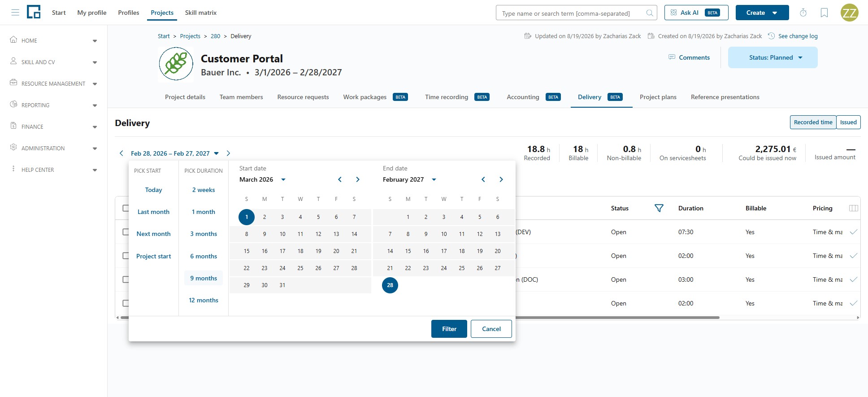Click the Filter button

pos(449,329)
